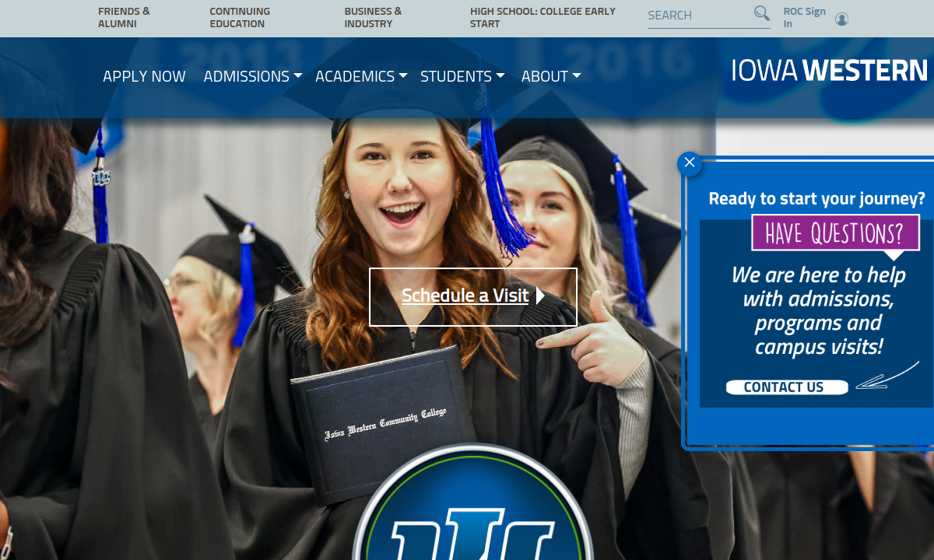
Task: Close the chat popup with X
Action: click(690, 163)
